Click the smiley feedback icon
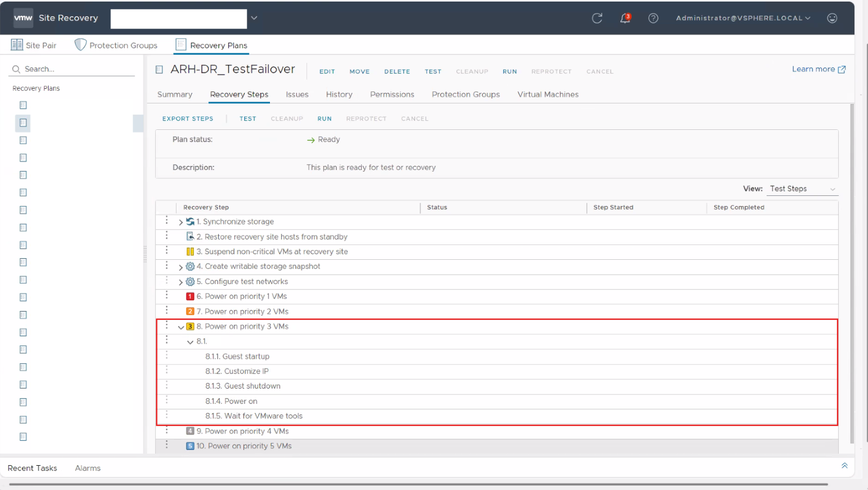 pyautogui.click(x=832, y=18)
